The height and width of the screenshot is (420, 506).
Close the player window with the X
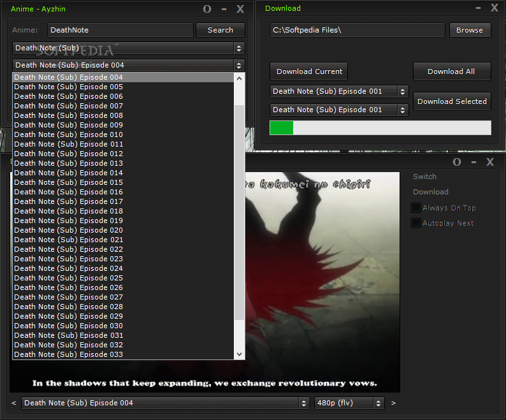click(490, 162)
